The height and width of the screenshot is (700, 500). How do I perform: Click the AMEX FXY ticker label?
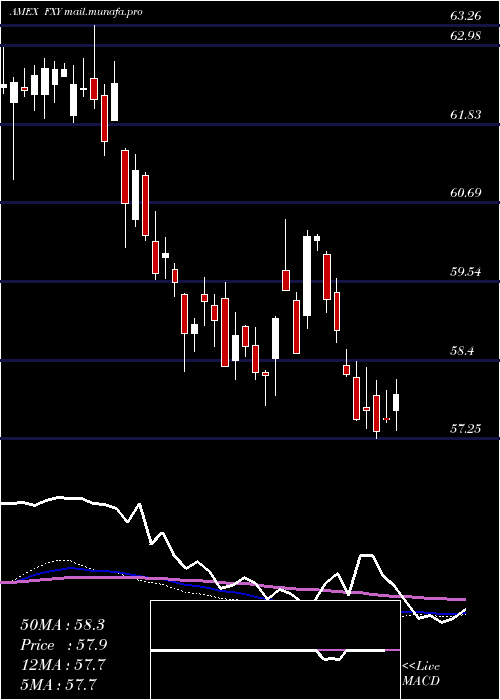coord(35,12)
